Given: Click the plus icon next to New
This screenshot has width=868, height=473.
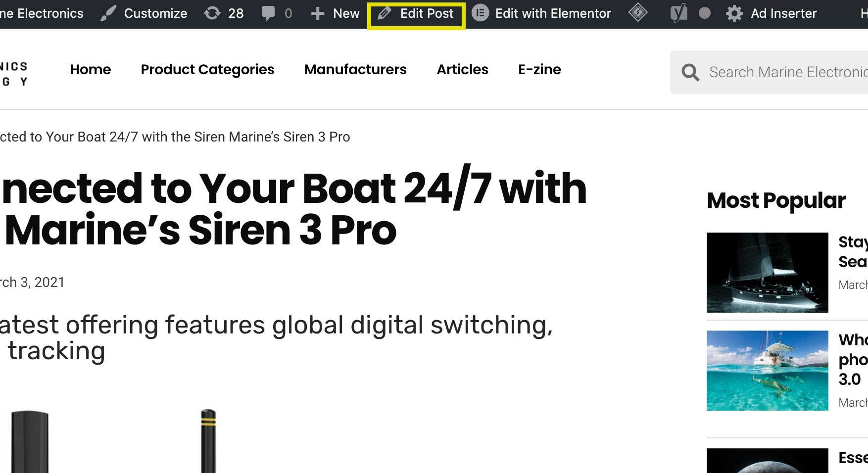Looking at the screenshot, I should 317,13.
